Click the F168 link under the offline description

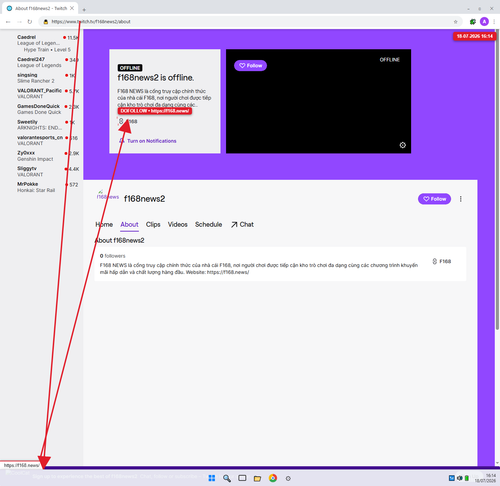pos(128,121)
